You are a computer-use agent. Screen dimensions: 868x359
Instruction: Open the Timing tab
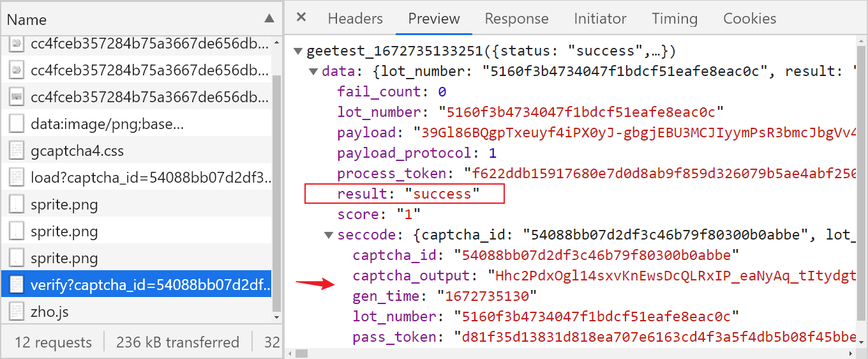[x=675, y=19]
